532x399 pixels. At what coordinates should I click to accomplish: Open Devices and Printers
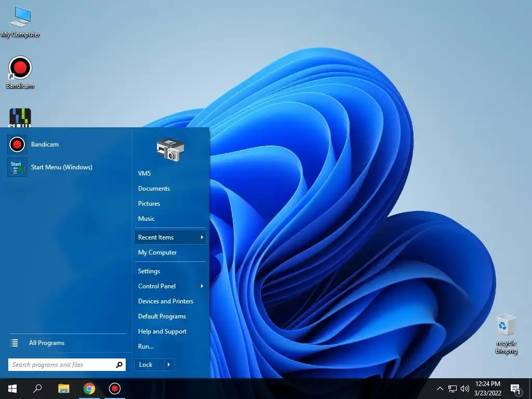[x=170, y=301]
